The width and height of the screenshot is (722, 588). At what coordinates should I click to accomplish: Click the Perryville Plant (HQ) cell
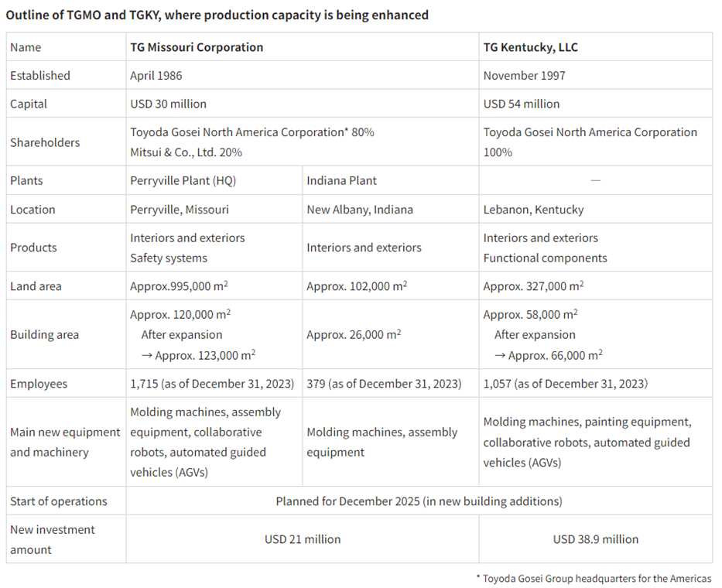tap(183, 180)
